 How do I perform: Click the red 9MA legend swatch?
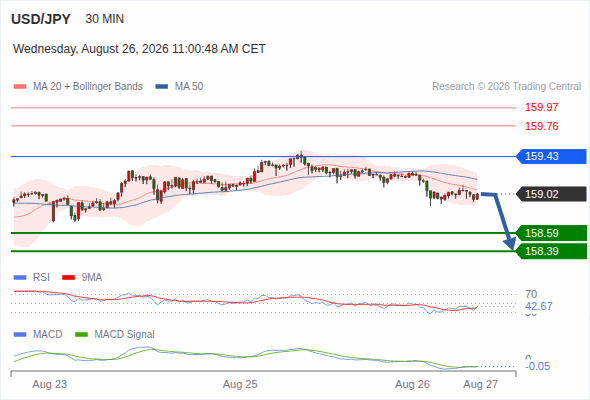(x=68, y=278)
